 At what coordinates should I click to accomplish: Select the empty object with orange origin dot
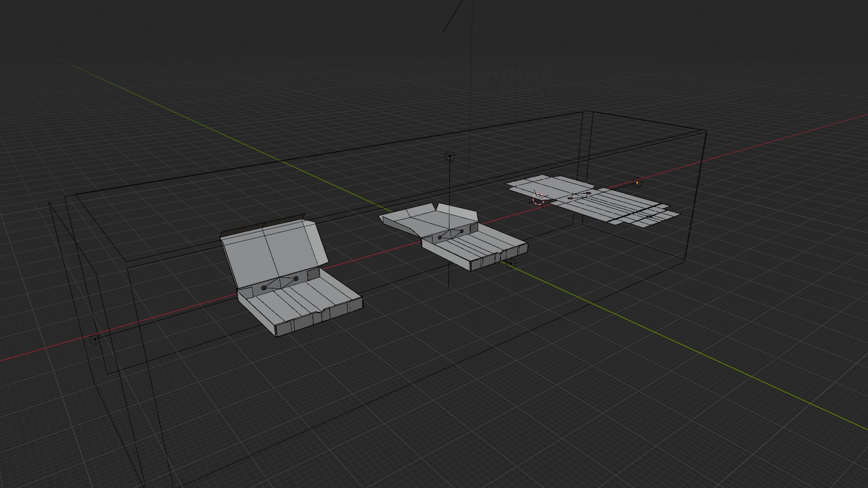(637, 183)
